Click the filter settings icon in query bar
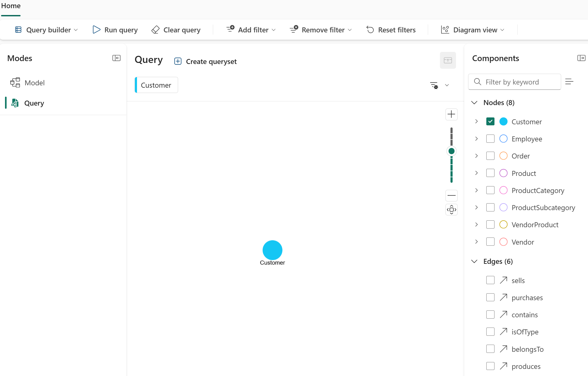The image size is (588, 376). coord(434,85)
